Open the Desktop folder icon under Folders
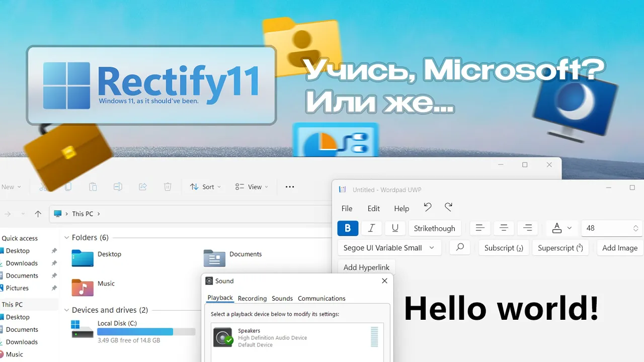Viewport: 644px width, 362px height. click(x=83, y=258)
